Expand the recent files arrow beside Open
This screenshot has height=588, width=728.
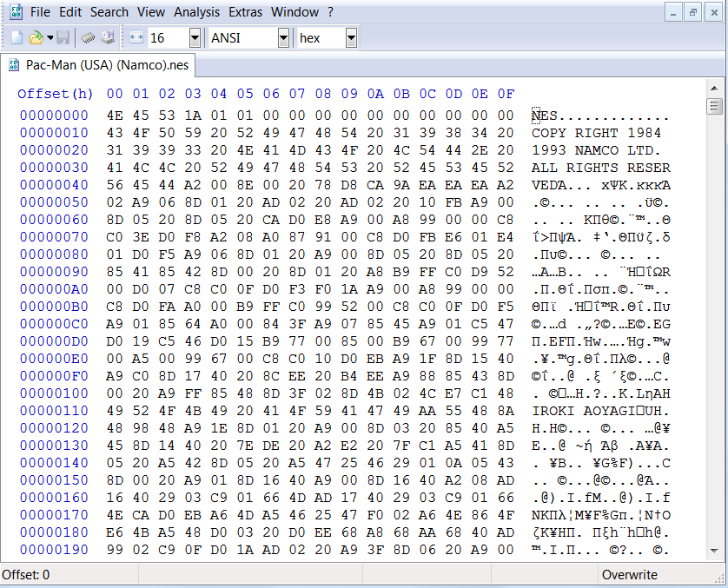click(x=50, y=37)
